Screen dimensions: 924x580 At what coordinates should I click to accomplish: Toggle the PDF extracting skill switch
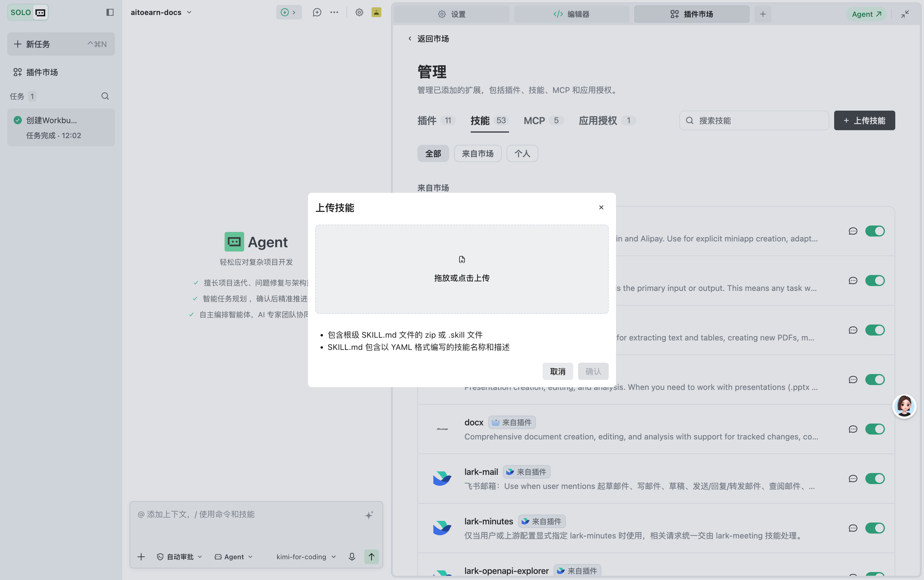click(875, 330)
